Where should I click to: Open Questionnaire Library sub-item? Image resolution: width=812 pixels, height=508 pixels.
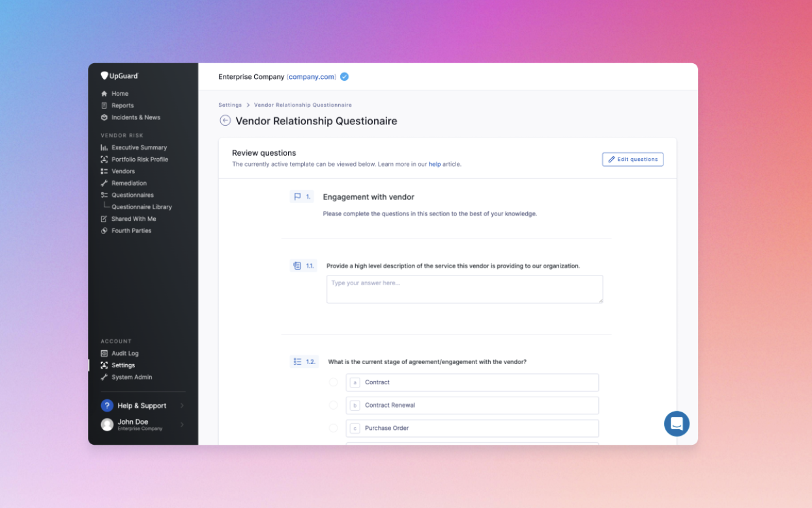click(141, 207)
